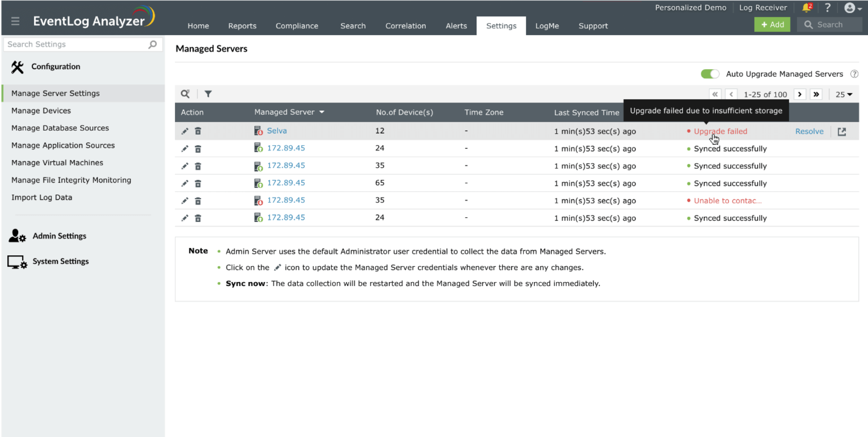Click Resolve for the Selva upgrade failure

pyautogui.click(x=809, y=132)
